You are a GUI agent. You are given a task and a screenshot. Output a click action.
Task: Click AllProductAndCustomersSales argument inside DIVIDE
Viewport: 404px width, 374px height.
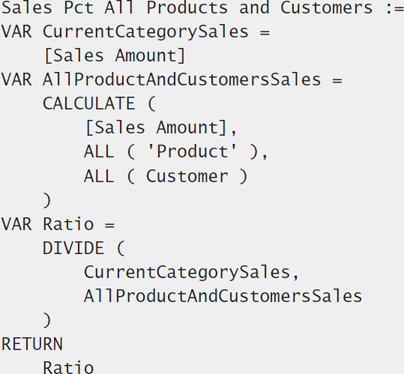(x=223, y=296)
